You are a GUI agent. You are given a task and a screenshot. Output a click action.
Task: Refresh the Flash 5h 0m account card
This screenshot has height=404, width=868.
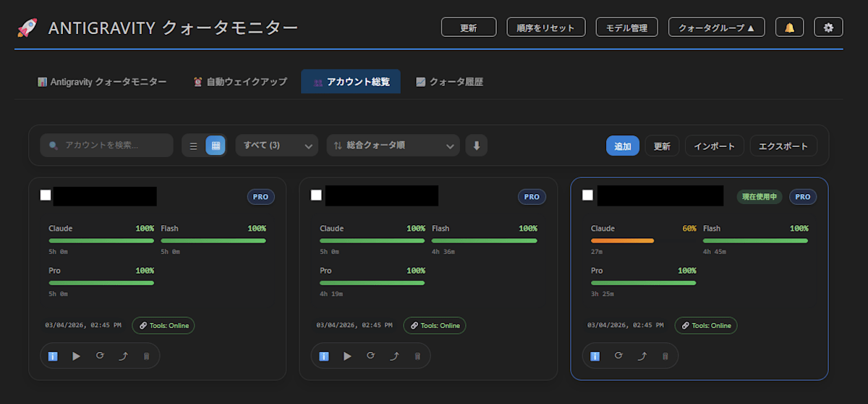tap(99, 356)
